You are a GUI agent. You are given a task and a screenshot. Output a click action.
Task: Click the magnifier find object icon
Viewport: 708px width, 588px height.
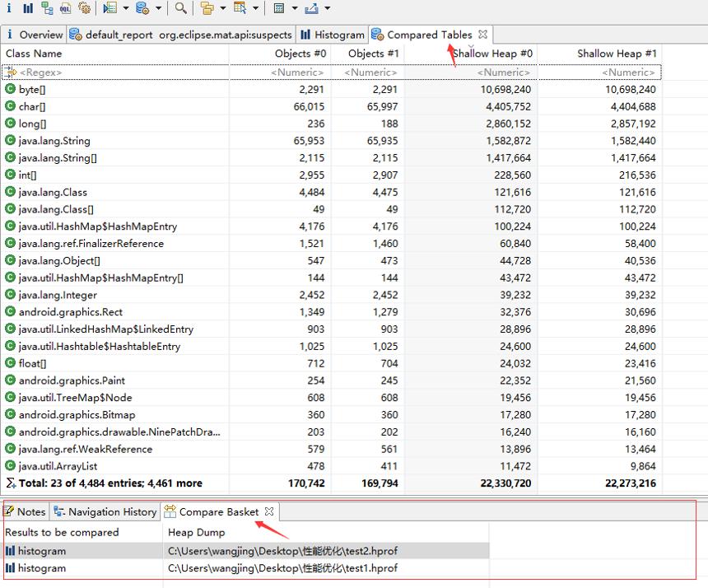tap(180, 7)
